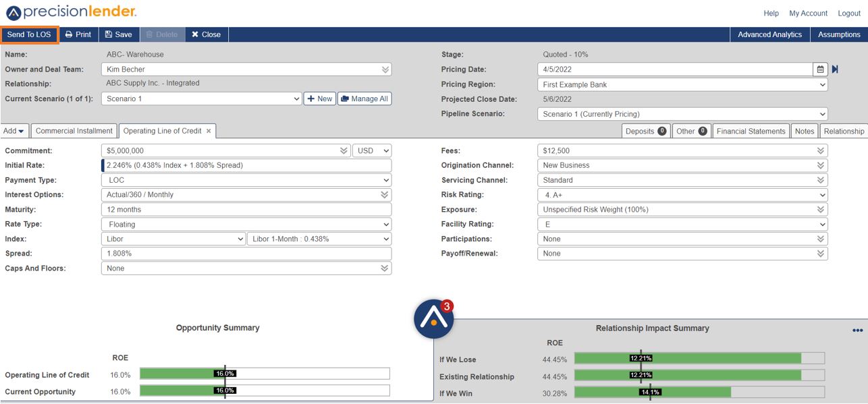Image resolution: width=868 pixels, height=404 pixels.
Task: Open the Rate Type dropdown
Action: pos(246,224)
